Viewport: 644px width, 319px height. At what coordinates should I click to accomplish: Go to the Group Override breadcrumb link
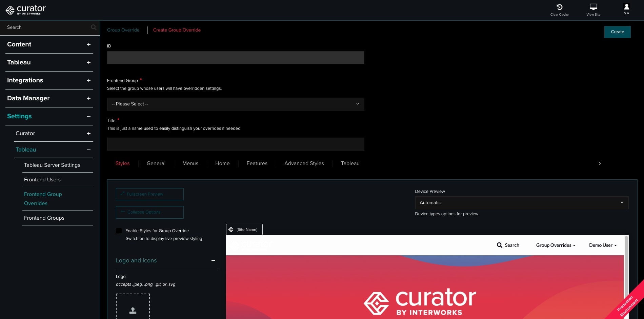(123, 30)
